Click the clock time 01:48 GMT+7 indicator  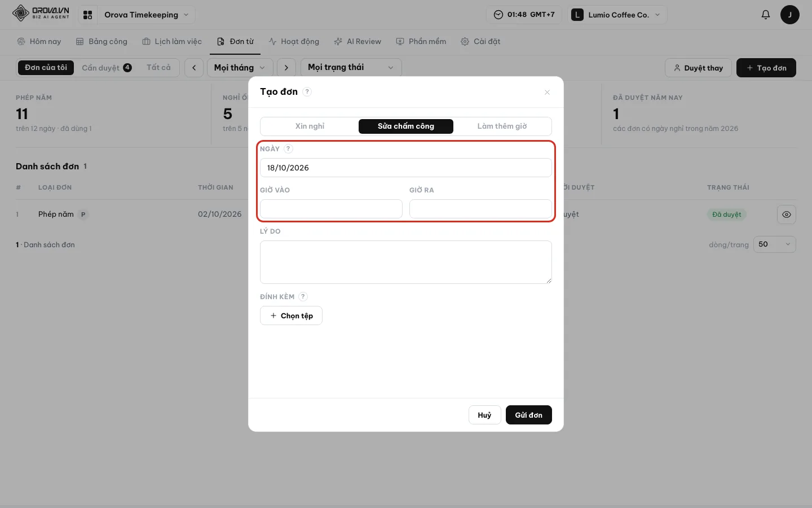(524, 15)
